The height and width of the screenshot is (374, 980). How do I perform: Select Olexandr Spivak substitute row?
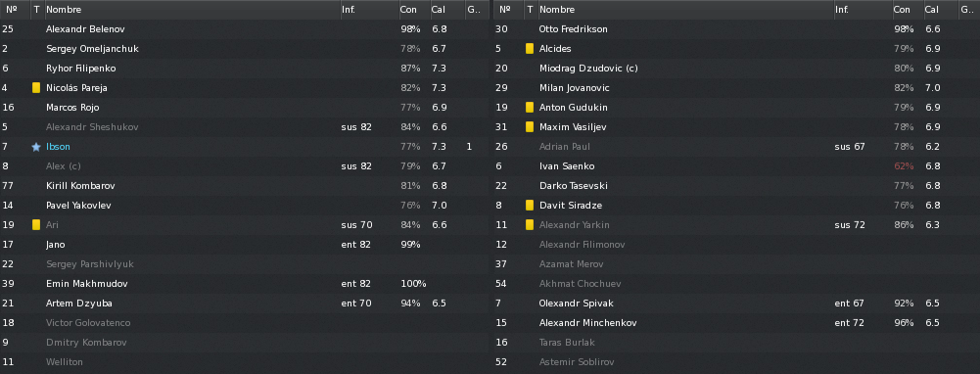click(x=736, y=304)
